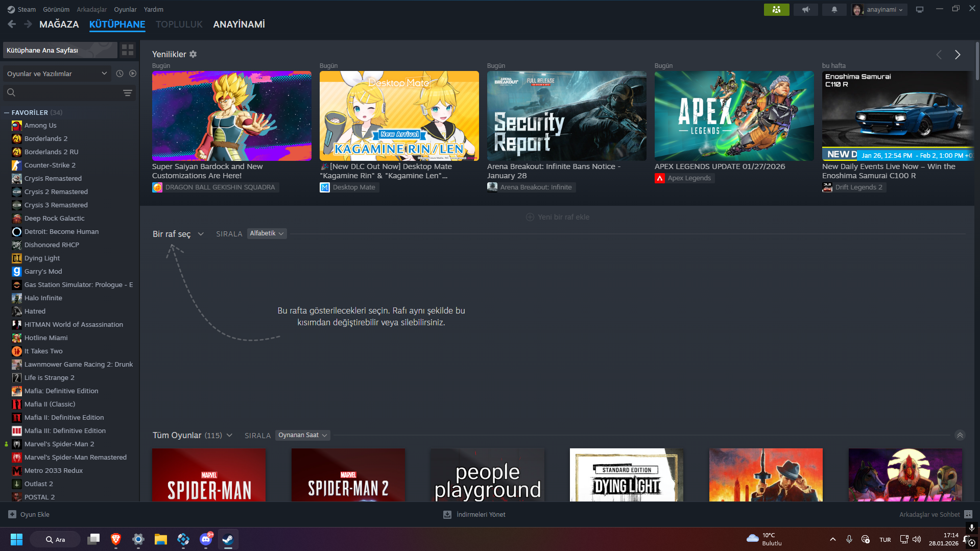Open the Enoshima Samurai news thumbnail
Viewport: 980px width, 551px height.
click(x=898, y=116)
